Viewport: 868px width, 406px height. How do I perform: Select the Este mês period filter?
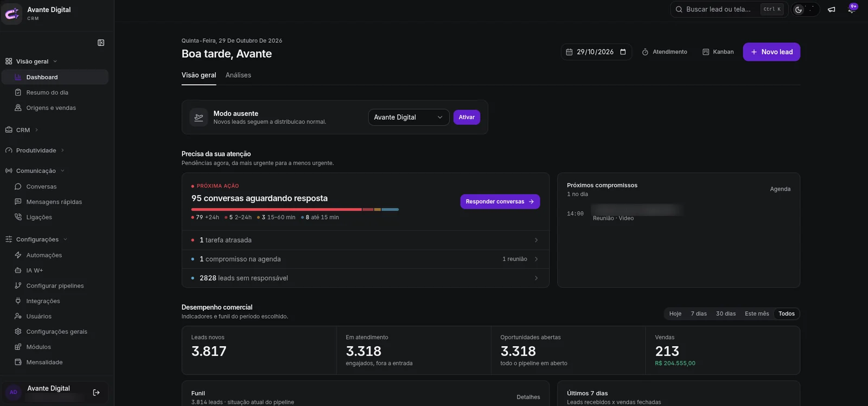757,314
